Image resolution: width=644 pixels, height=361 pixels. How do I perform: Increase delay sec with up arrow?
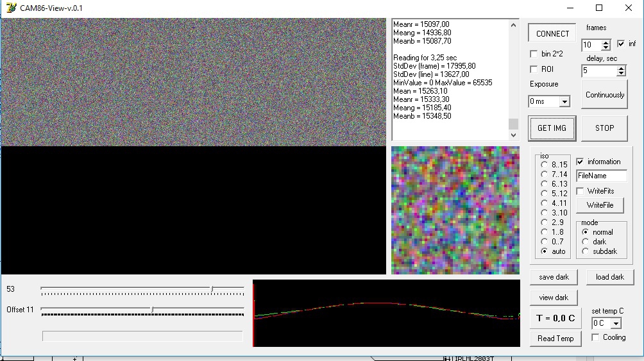(x=621, y=68)
